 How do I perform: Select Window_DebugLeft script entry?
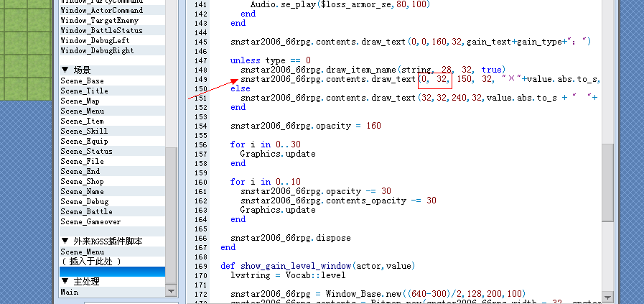(112, 40)
